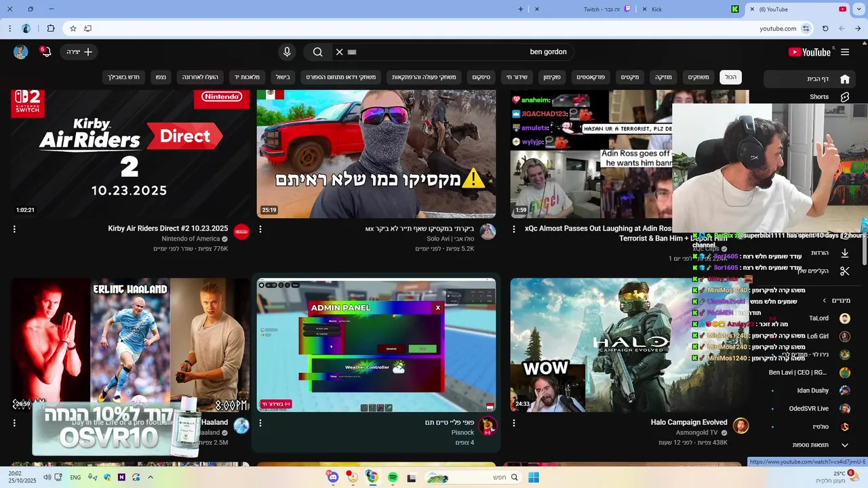Open options for the Kirby Air Riders video
The width and height of the screenshot is (868, 488).
[x=14, y=229]
